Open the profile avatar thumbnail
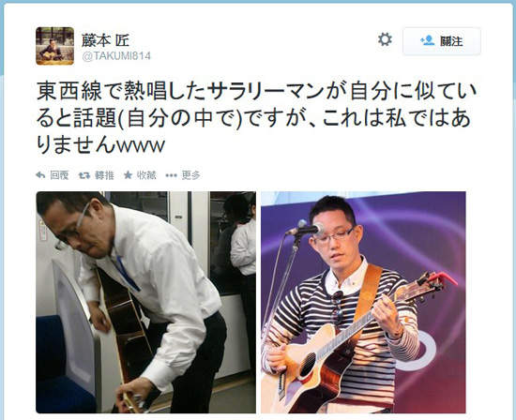 (x=55, y=46)
